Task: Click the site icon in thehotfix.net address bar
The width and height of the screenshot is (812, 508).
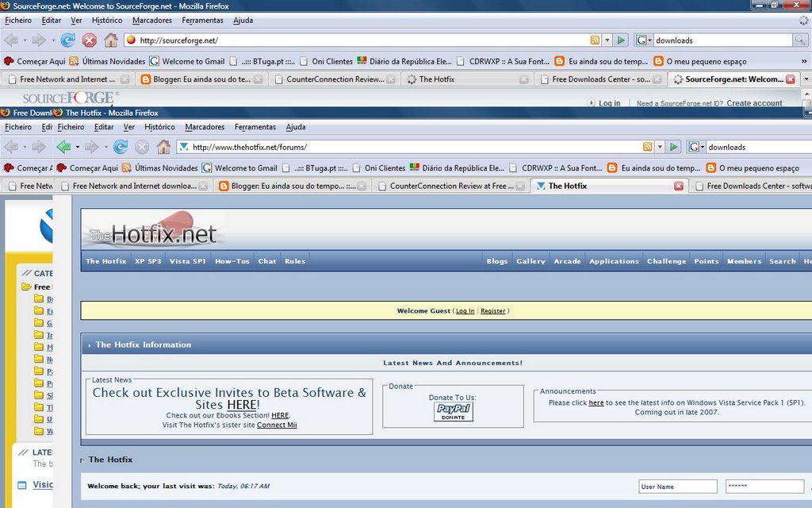Action: pos(184,147)
